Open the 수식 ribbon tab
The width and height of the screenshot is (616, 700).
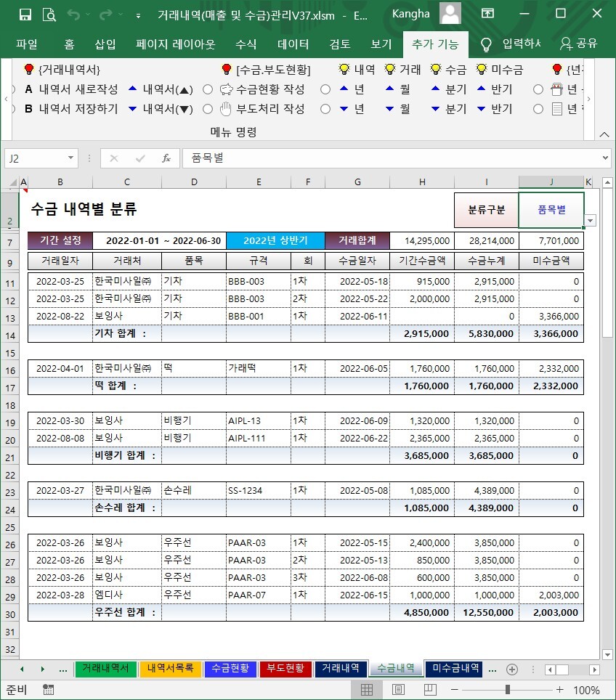[246, 44]
